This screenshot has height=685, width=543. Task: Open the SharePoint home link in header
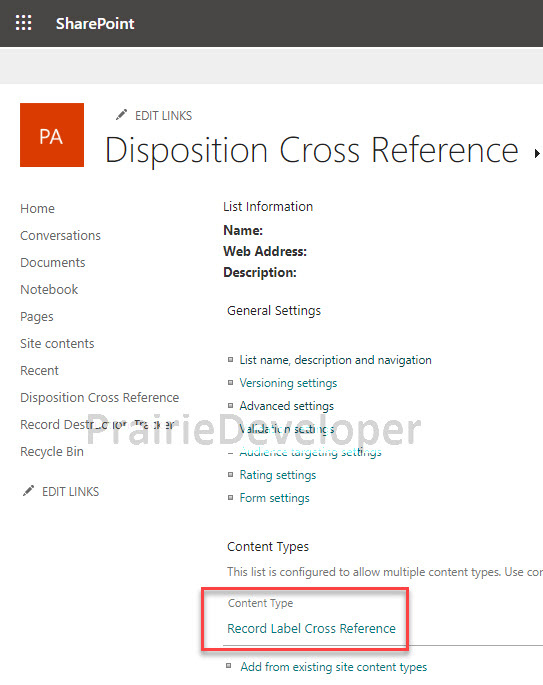coord(95,24)
